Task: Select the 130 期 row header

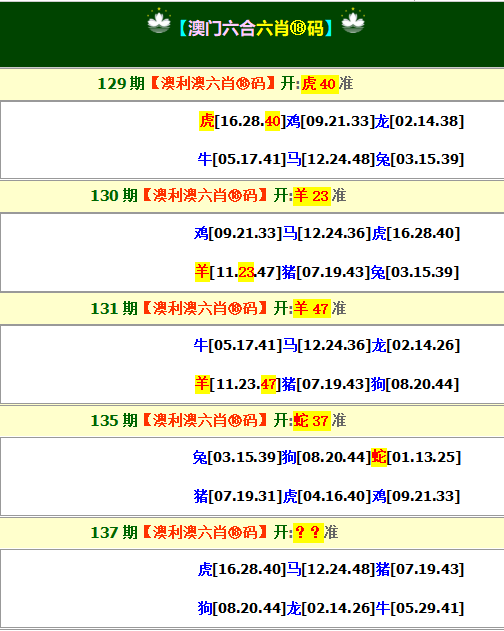Action: (x=252, y=196)
